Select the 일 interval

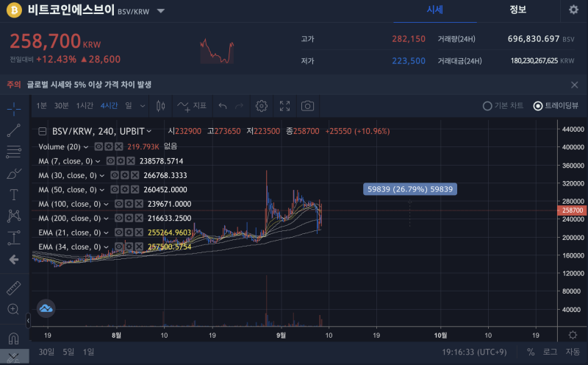(x=129, y=106)
